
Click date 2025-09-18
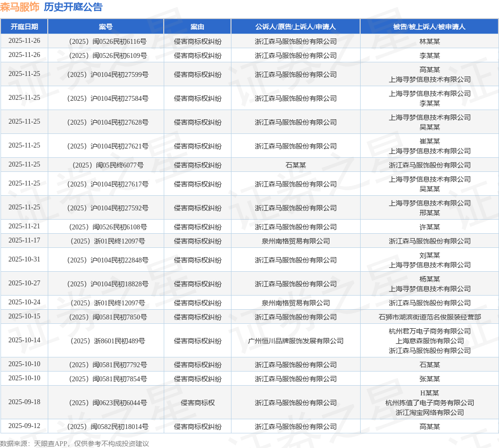pyautogui.click(x=24, y=402)
